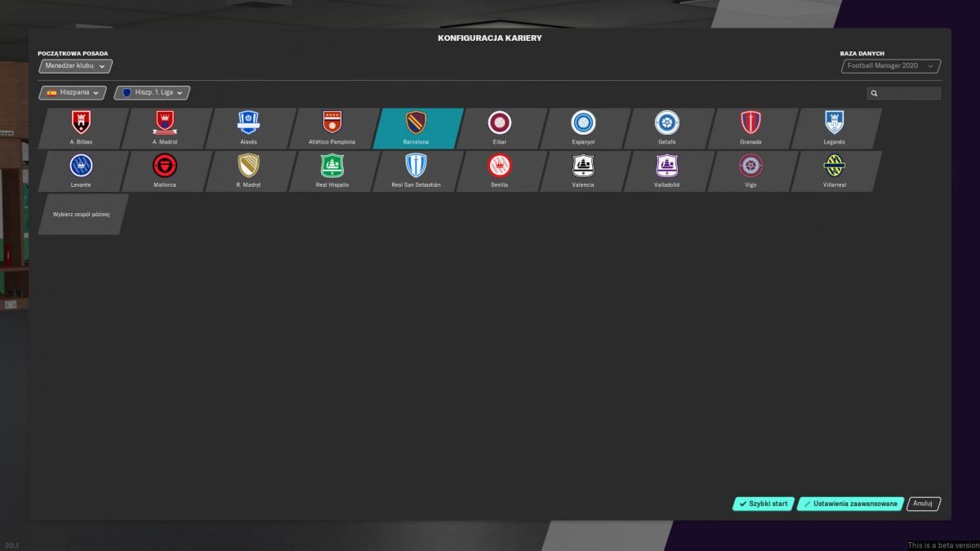Screen dimensions: 980x551
Task: Pick the Villarreal club badge
Action: point(835,166)
